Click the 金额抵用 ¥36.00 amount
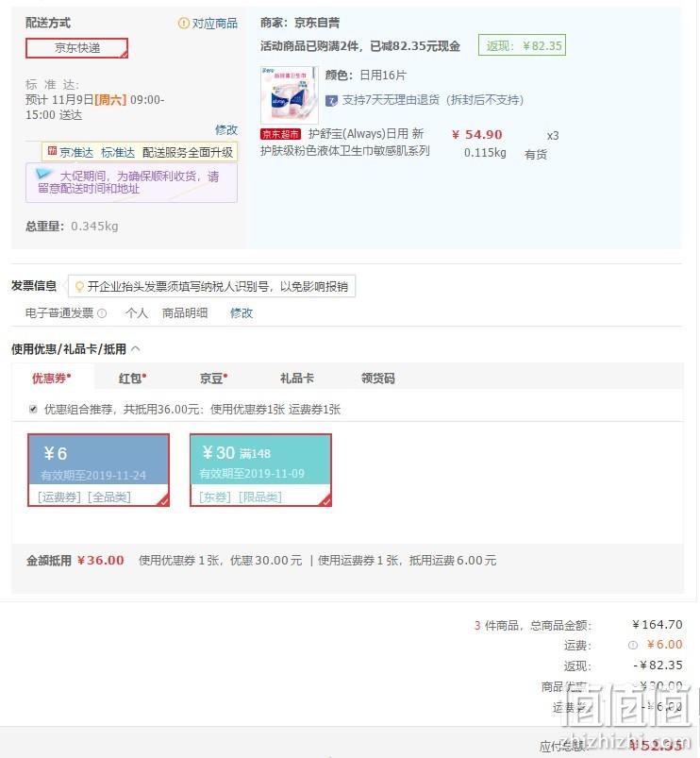This screenshot has width=700, height=758. pyautogui.click(x=101, y=561)
